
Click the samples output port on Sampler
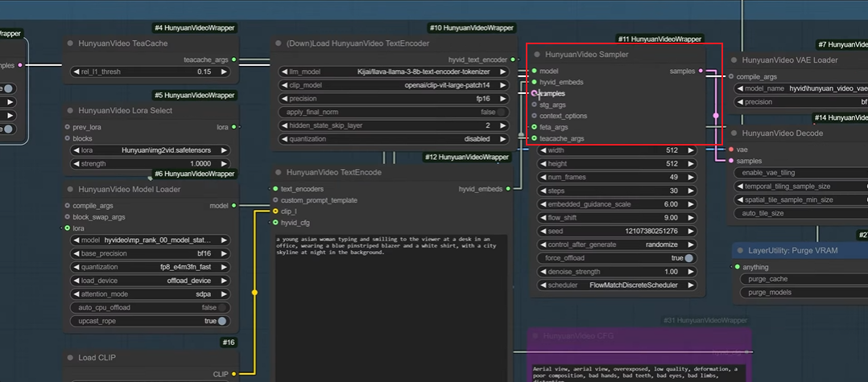click(701, 72)
